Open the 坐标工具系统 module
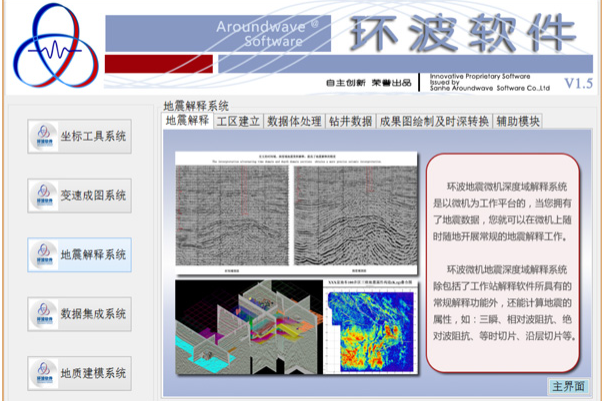 [x=79, y=136]
